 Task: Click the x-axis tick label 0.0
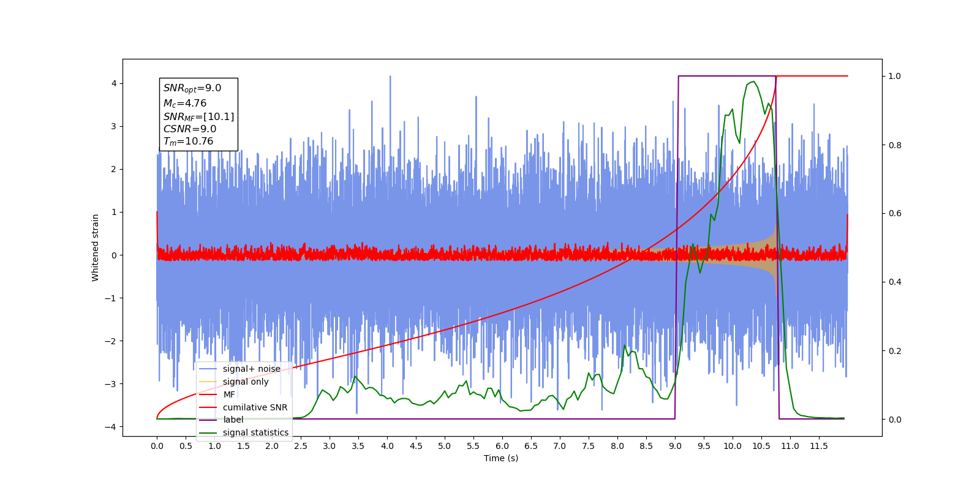tap(157, 446)
